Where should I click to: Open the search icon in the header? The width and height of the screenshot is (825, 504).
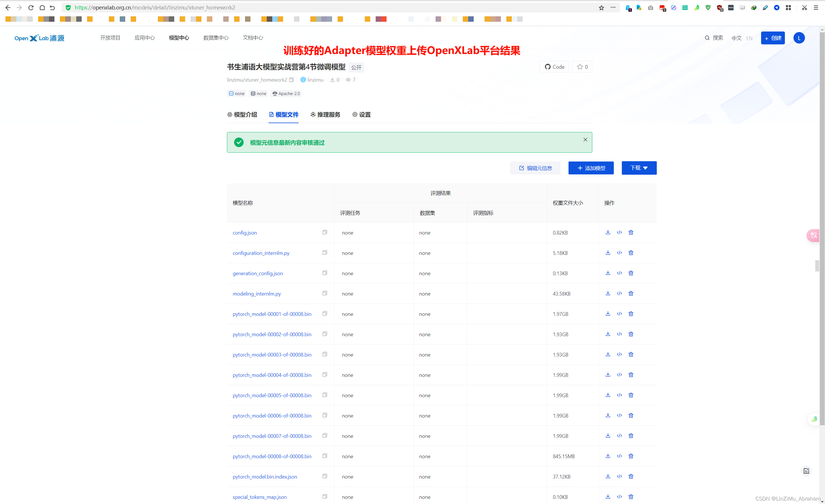707,38
